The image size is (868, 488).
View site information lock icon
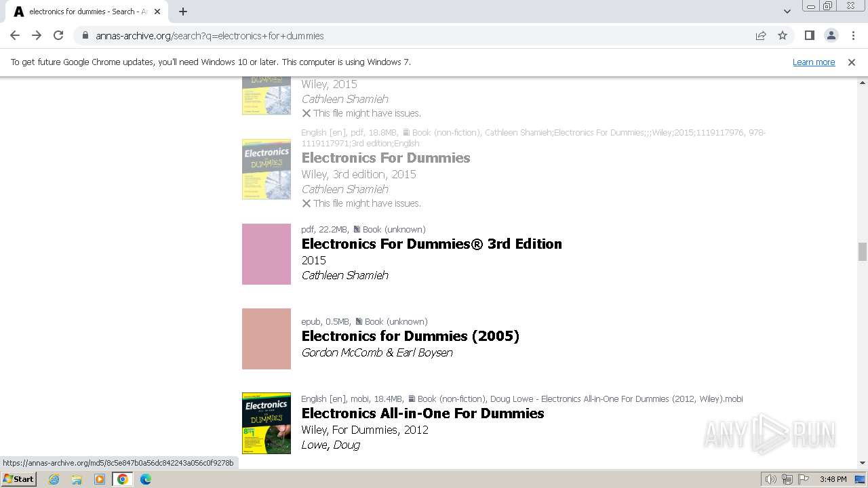tap(85, 35)
